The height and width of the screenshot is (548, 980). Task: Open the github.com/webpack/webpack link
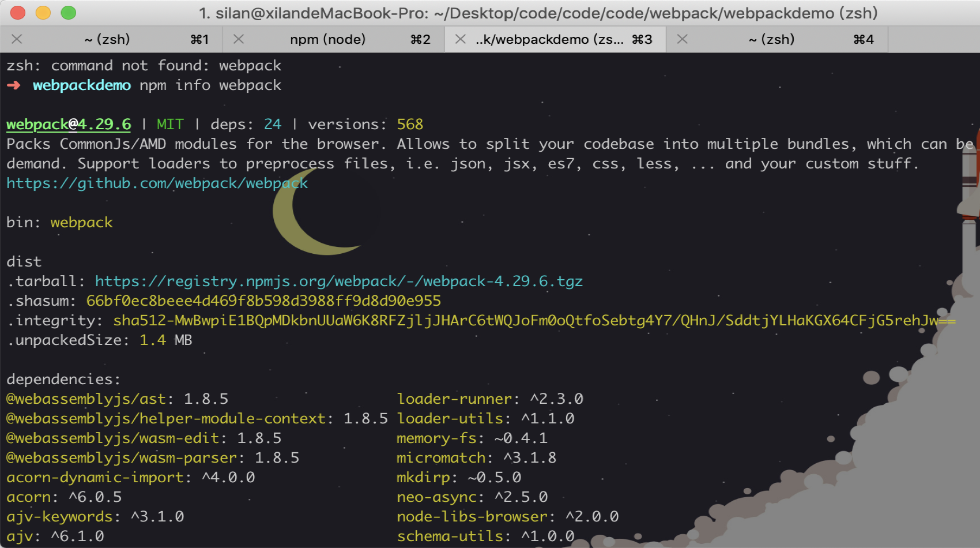tap(157, 183)
